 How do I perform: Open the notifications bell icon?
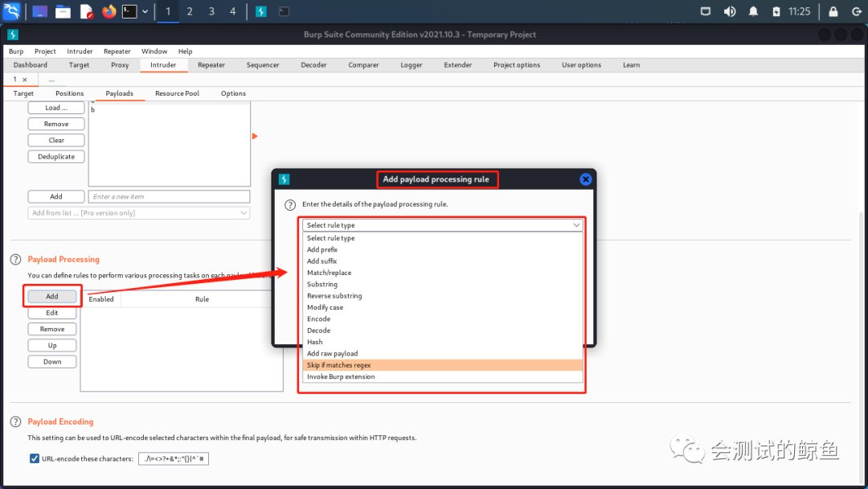point(753,11)
